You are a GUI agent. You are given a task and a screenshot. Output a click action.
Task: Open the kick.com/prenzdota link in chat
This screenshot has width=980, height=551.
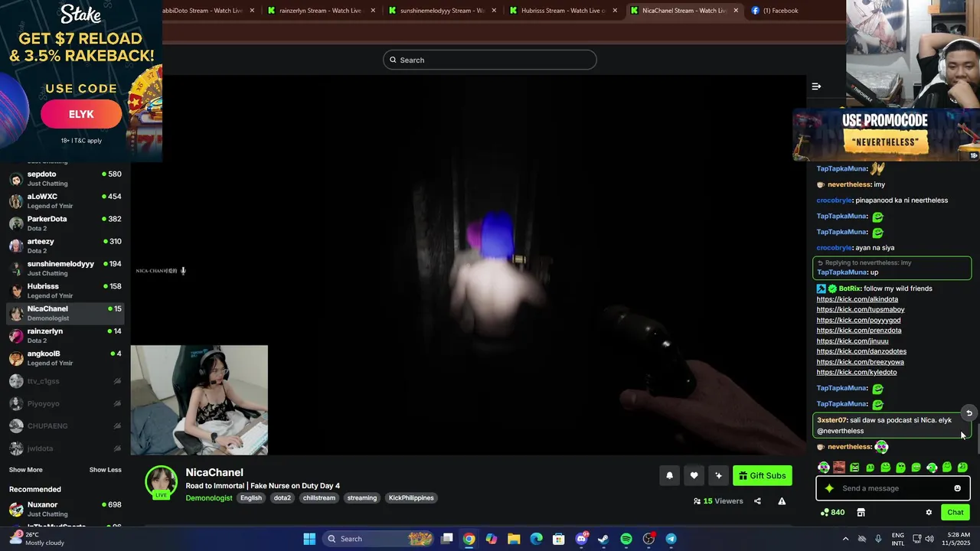pyautogui.click(x=858, y=331)
